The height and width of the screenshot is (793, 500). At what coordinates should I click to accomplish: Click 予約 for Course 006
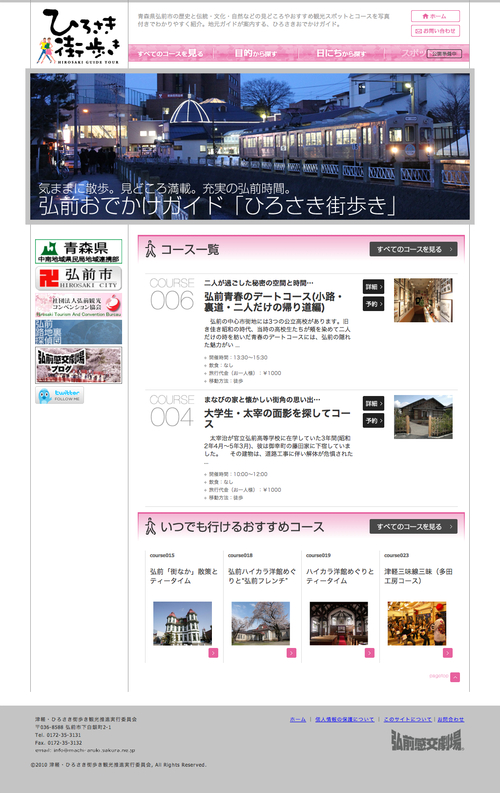[373, 304]
